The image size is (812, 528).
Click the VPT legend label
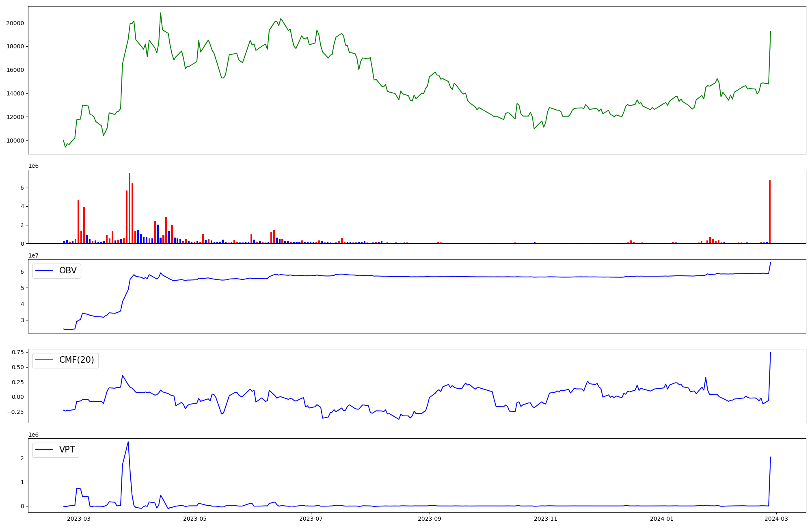pyautogui.click(x=67, y=450)
